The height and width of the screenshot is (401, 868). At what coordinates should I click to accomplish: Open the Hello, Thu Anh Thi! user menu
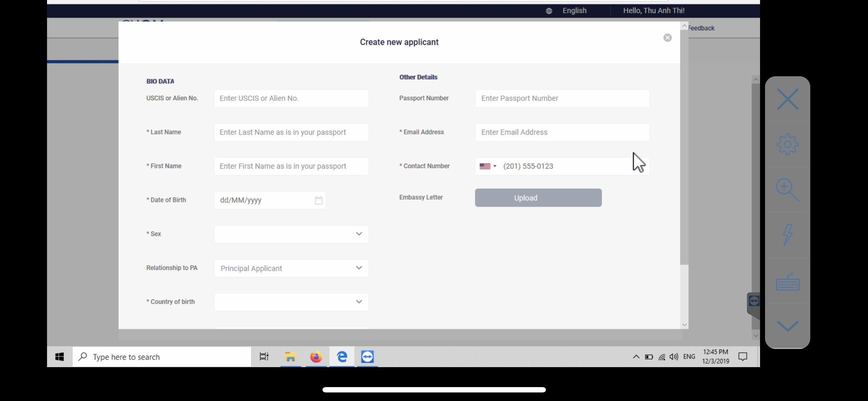click(653, 11)
